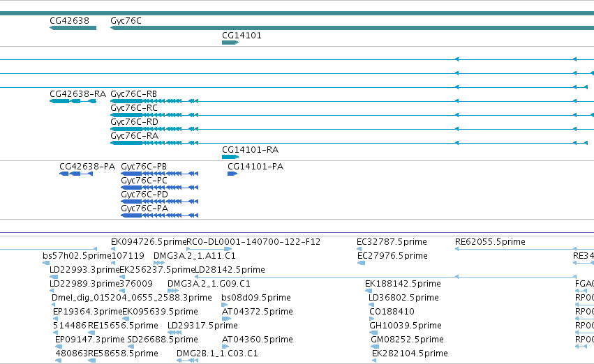Click EST label EK095639.5prime
Image resolution: width=594 pixels, height=364 pixels.
tap(161, 312)
